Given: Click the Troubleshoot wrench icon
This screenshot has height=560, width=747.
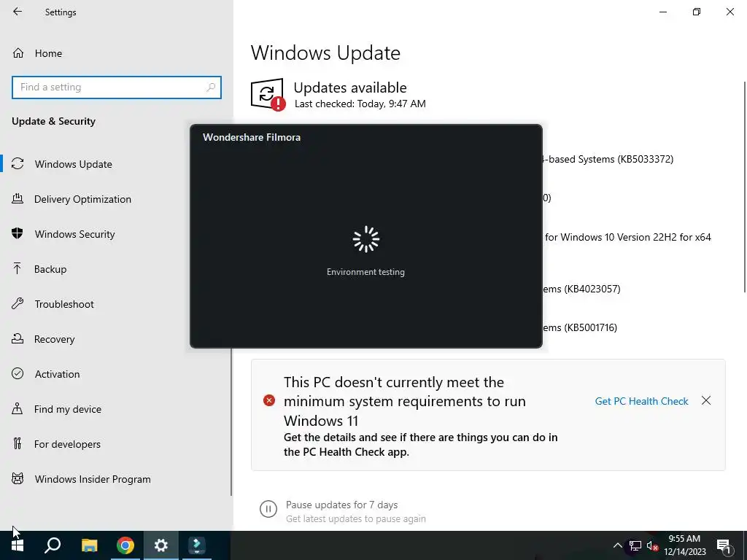Looking at the screenshot, I should [18, 304].
